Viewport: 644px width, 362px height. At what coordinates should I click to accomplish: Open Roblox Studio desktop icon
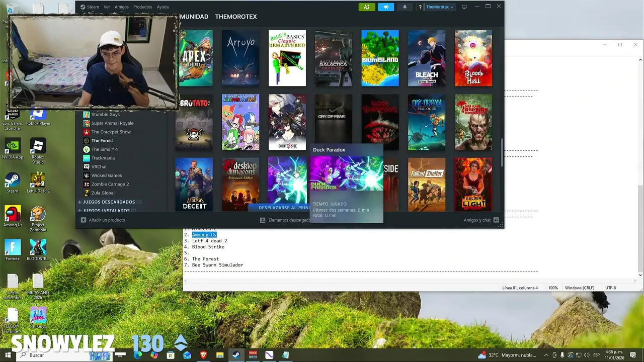coord(38,152)
